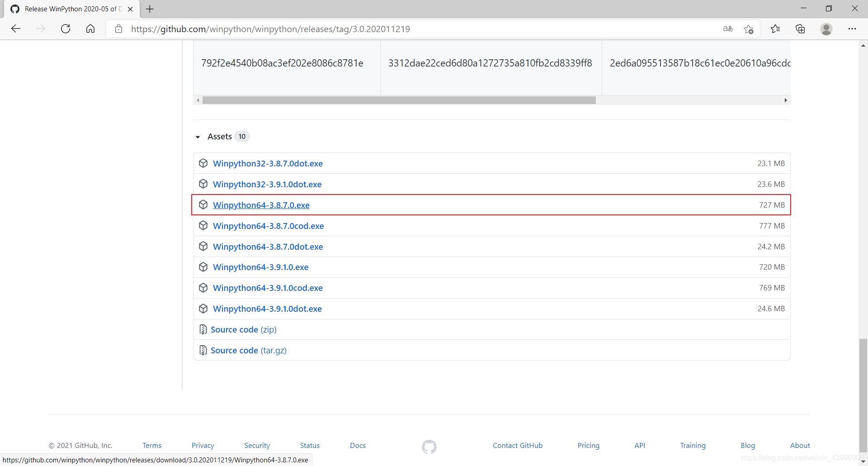Click package icon beside Winpython64-3.9.1.0.exe

203,267
